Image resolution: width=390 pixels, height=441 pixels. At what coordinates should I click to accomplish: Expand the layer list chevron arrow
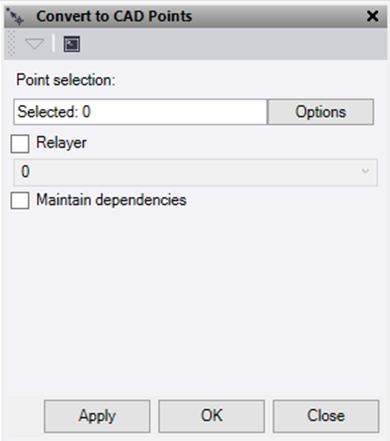point(365,171)
